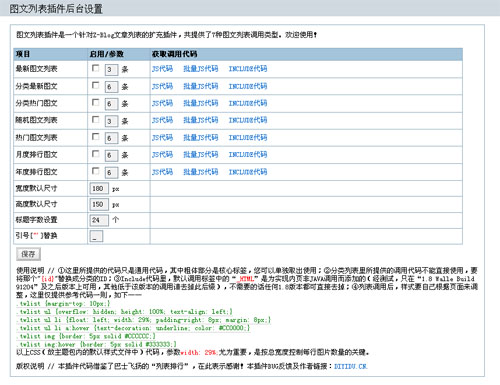Get 批量JS代码 for 分类最新图文
500x385 pixels.
click(201, 86)
